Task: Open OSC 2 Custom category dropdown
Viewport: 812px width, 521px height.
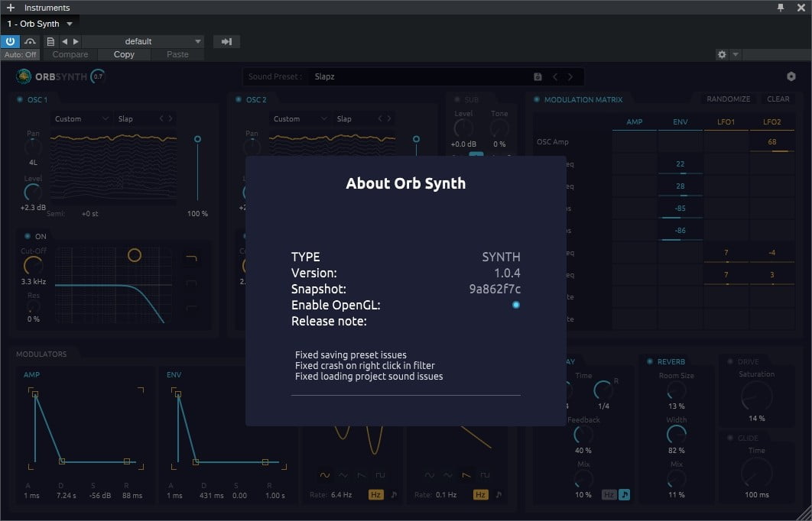Action: (300, 118)
